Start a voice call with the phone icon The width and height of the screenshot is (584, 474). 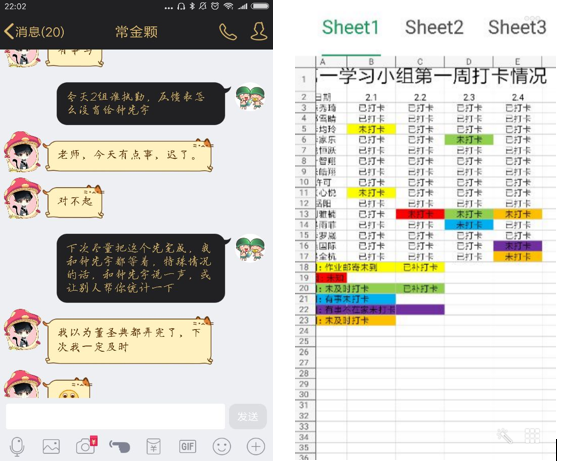pyautogui.click(x=228, y=32)
